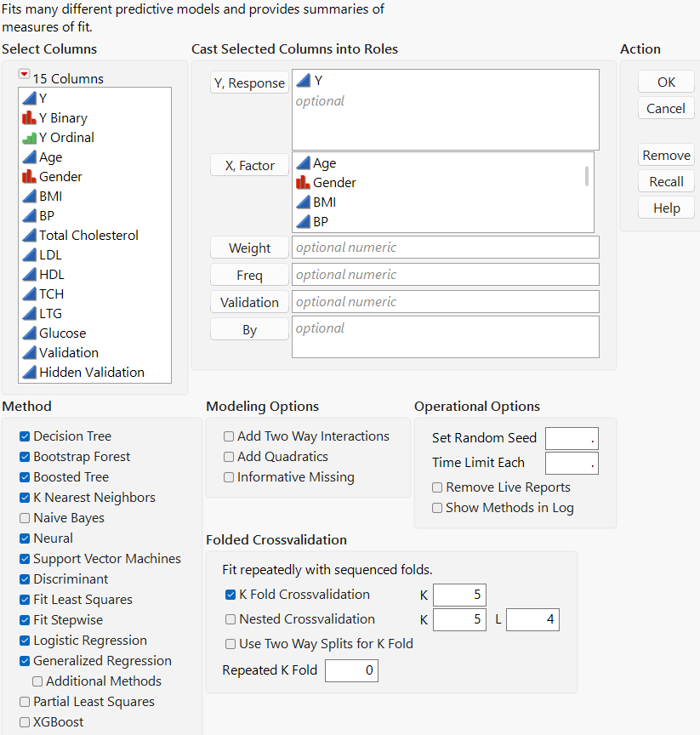Select BMI in the X, Factor list
700x735 pixels.
324,202
